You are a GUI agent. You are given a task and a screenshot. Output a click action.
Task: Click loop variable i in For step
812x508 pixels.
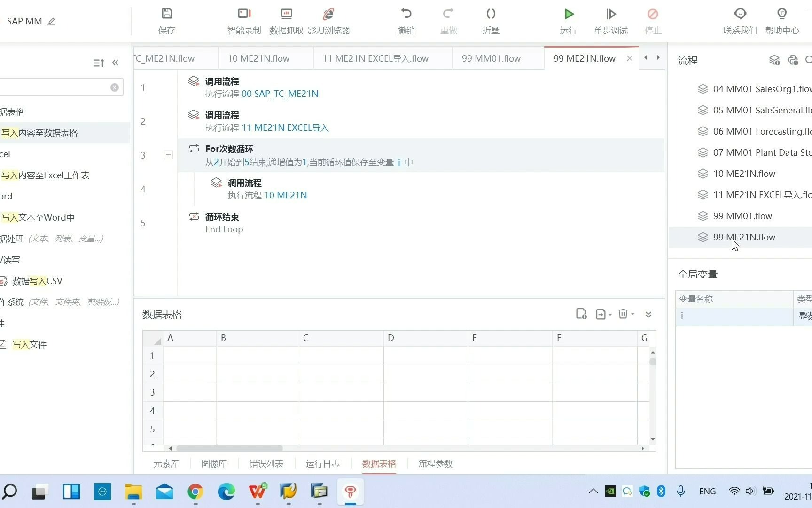(399, 162)
